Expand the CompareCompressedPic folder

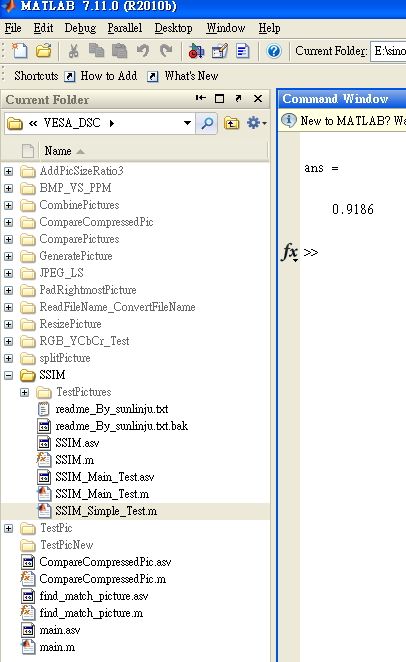click(x=8, y=222)
